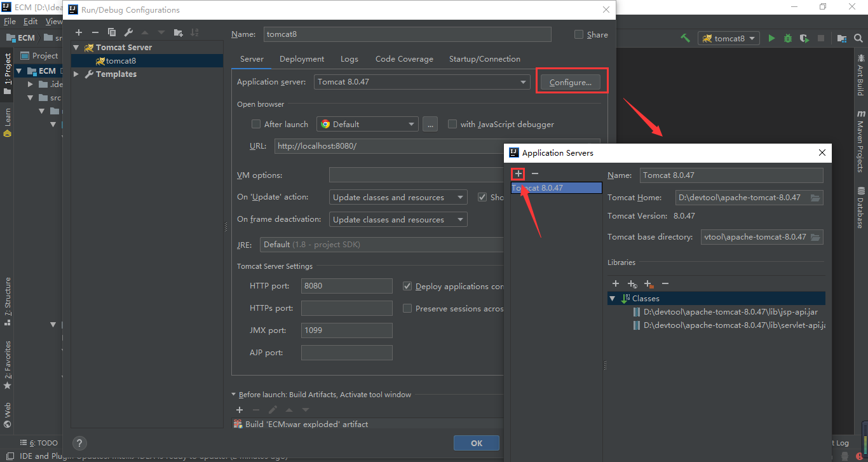Image resolution: width=868 pixels, height=462 pixels.
Task: Run with coverage shield icon
Action: [x=804, y=38]
